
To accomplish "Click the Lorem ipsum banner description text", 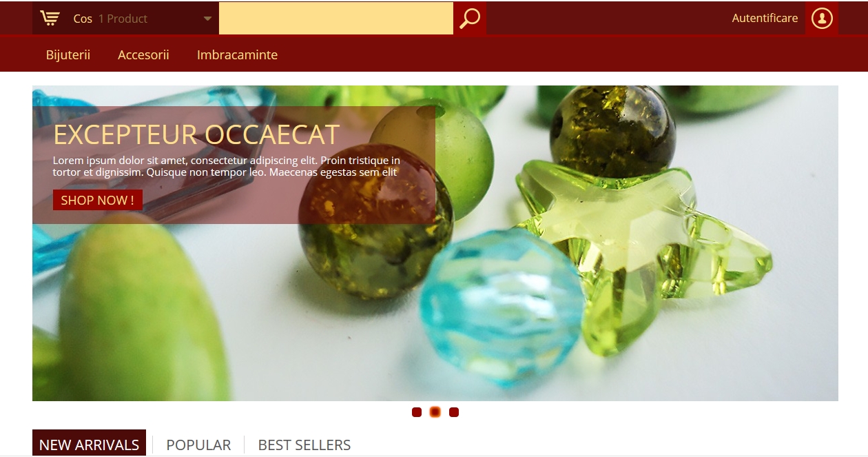I will coord(227,166).
